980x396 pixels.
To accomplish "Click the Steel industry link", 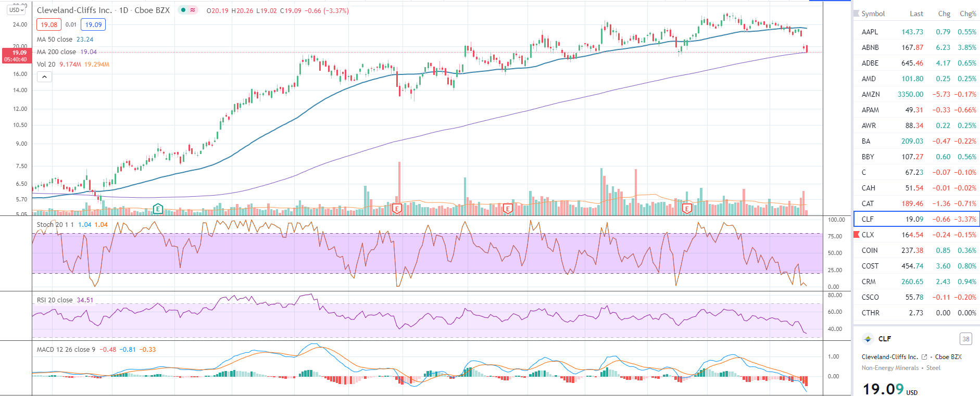I will point(933,368).
